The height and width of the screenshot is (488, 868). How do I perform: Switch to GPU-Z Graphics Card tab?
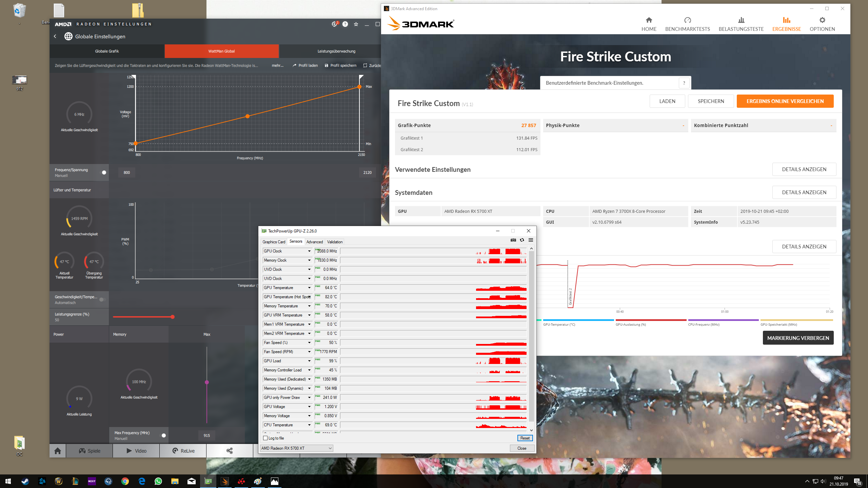click(x=274, y=242)
